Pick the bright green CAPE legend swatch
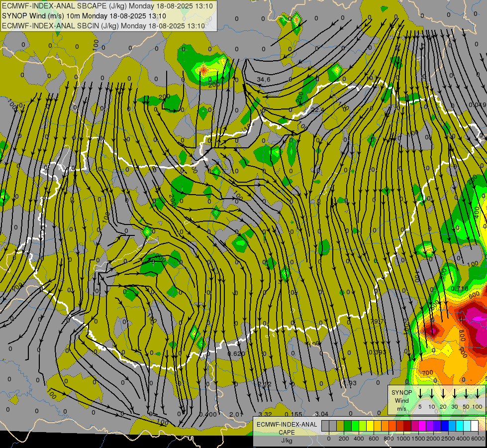Viewport: 487px width, 448px height. click(x=355, y=426)
